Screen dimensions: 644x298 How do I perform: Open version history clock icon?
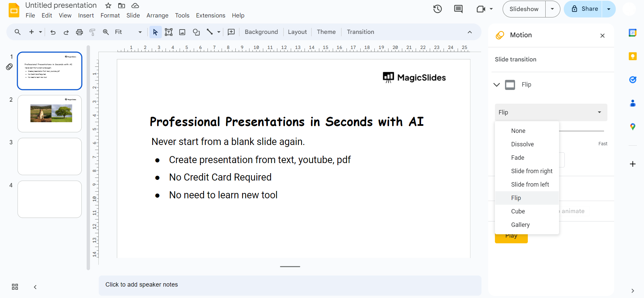pos(437,9)
